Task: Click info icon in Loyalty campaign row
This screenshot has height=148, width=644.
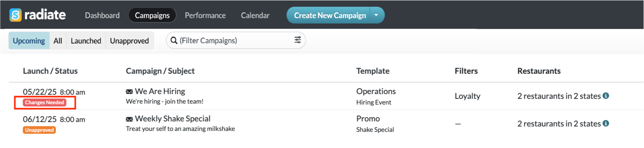Action: point(606,96)
